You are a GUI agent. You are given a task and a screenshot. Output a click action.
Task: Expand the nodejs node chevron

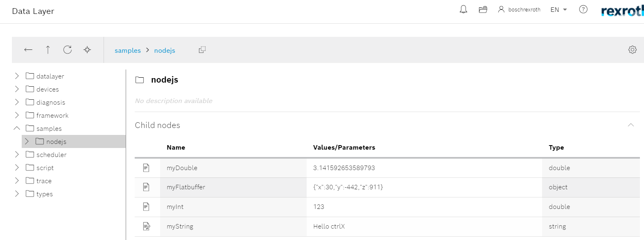[x=26, y=141]
